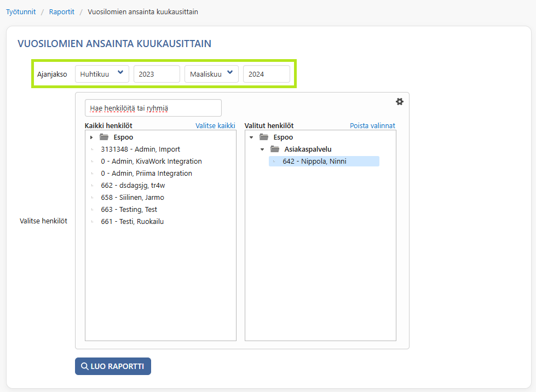Click magnifier icon on Luo raportti button
Screen dimensions: 536x392
(x=84, y=366)
